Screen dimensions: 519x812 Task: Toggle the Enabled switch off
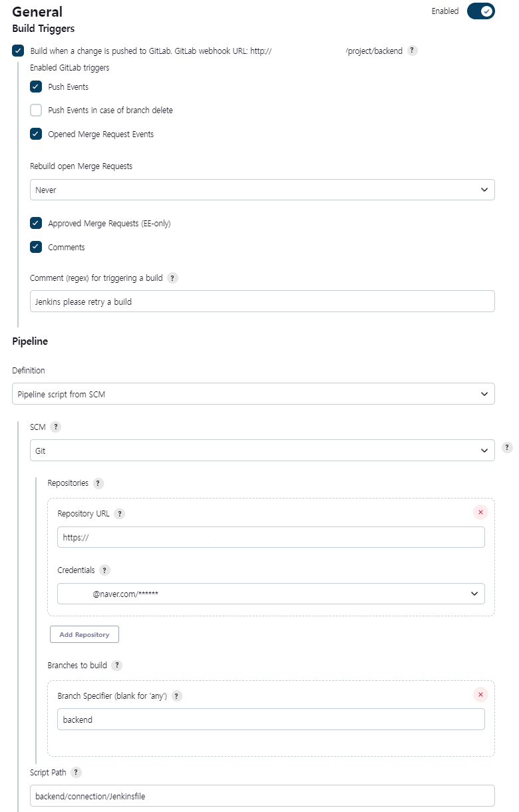tap(480, 11)
